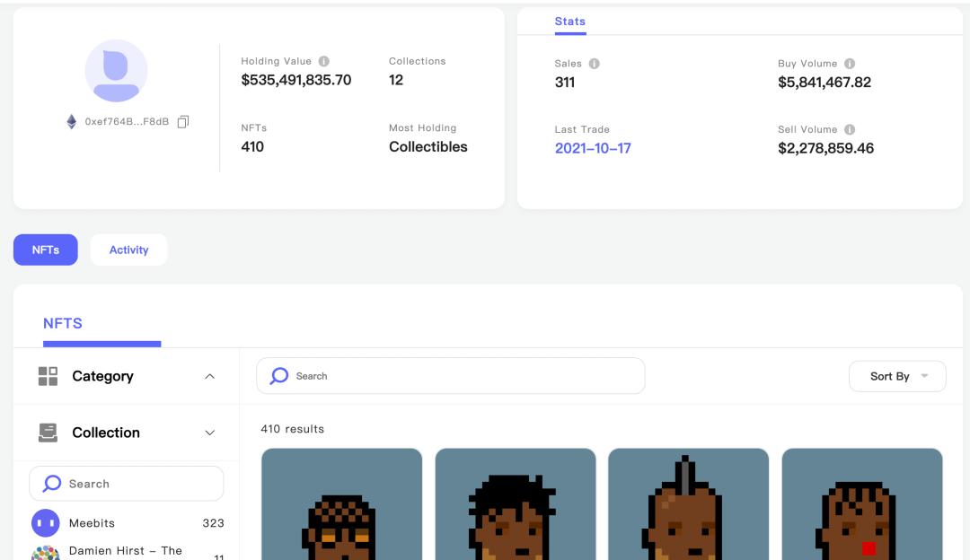Open the CryptoPunk with mohawk thumbnail
970x560 pixels.
click(x=689, y=504)
